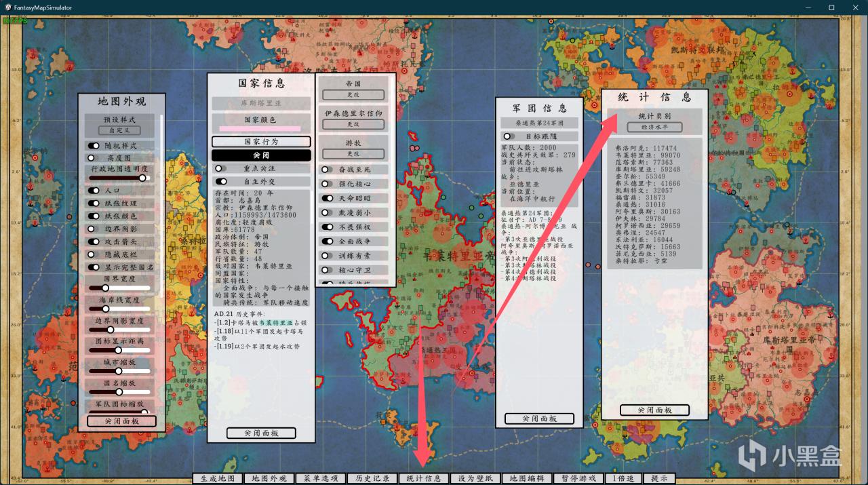Toggle 显示完整国名 switch
The width and height of the screenshot is (868, 485).
coord(94,267)
